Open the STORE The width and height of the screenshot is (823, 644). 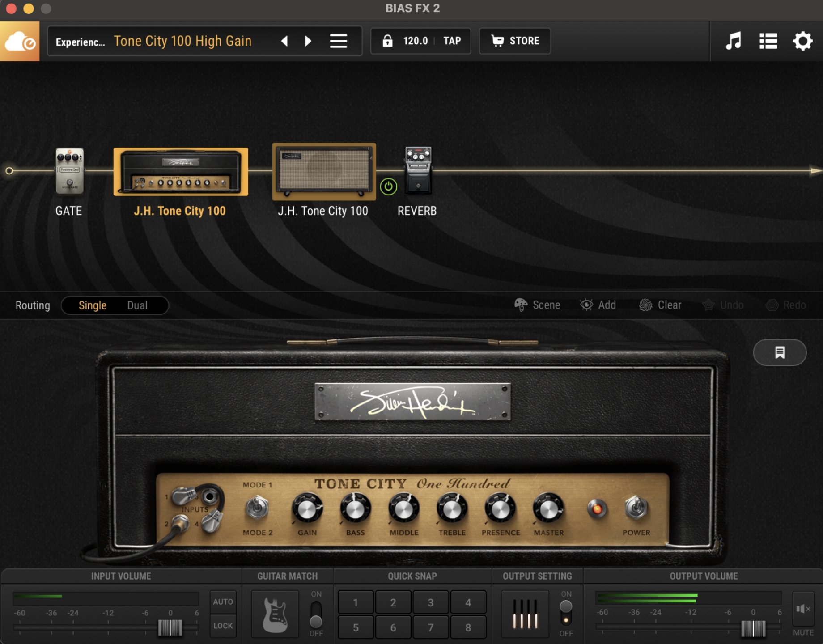pos(515,41)
